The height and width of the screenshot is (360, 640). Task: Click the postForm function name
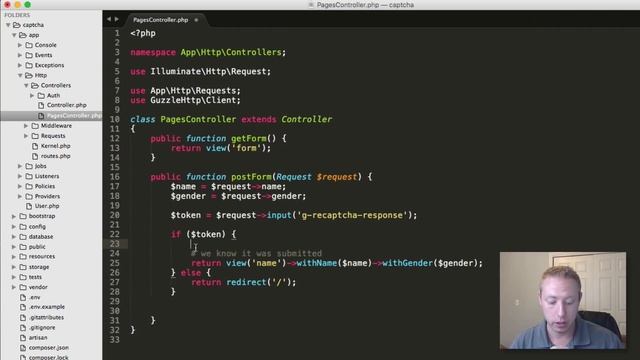point(251,177)
